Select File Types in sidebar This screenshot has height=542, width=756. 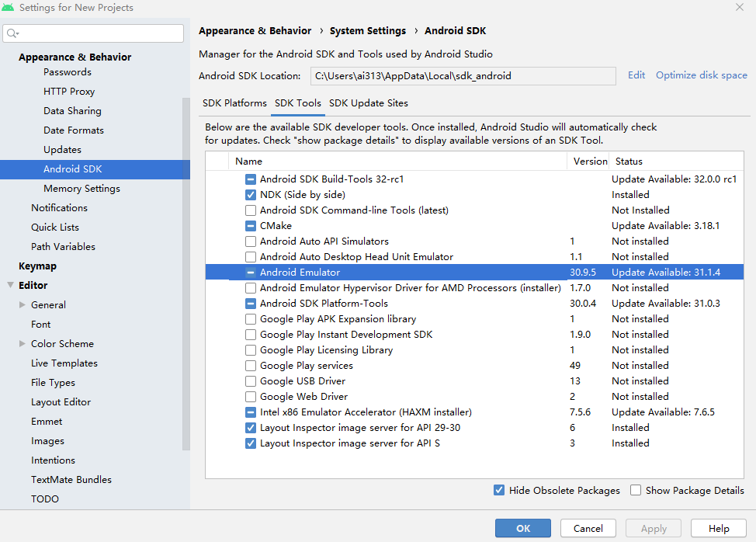pyautogui.click(x=53, y=382)
